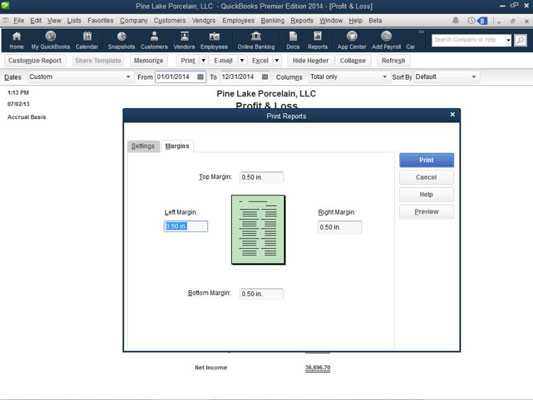Open Online Banking icon
The height and width of the screenshot is (400, 533).
[256, 40]
